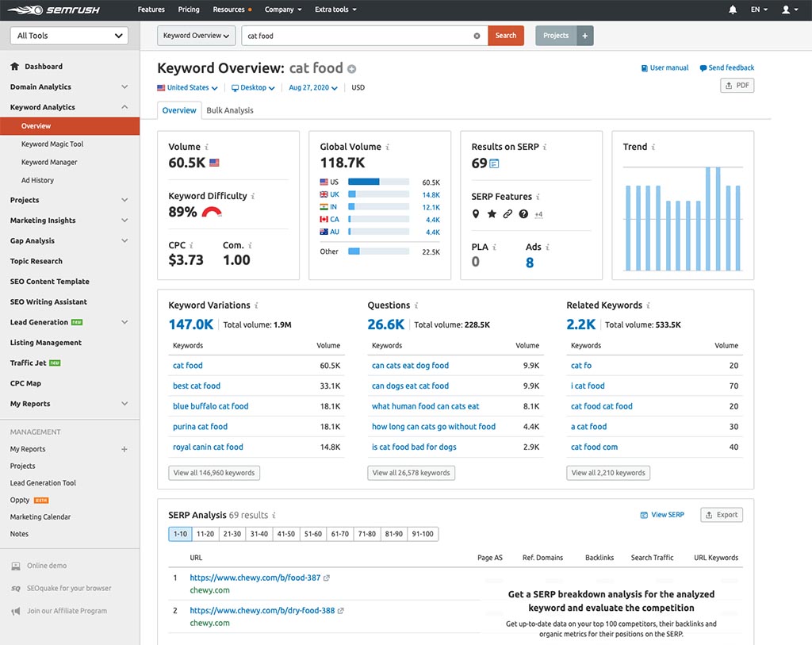Show the +4 more SERP features
The height and width of the screenshot is (645, 812).
pyautogui.click(x=538, y=214)
